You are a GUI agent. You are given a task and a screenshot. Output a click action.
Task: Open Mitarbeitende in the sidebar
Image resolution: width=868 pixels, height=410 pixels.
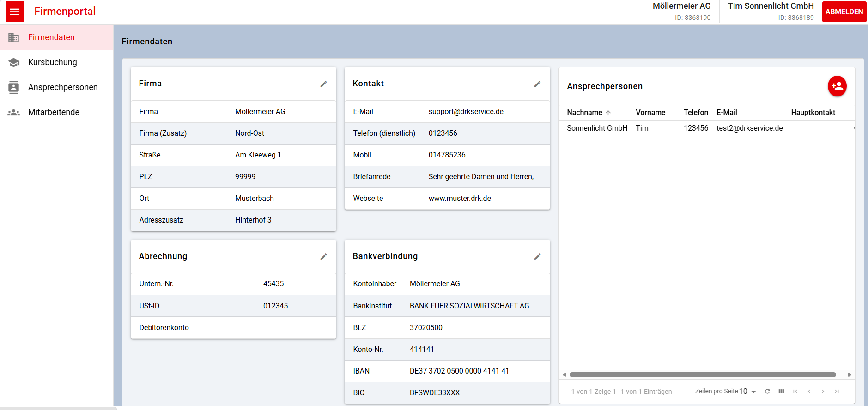(56, 112)
